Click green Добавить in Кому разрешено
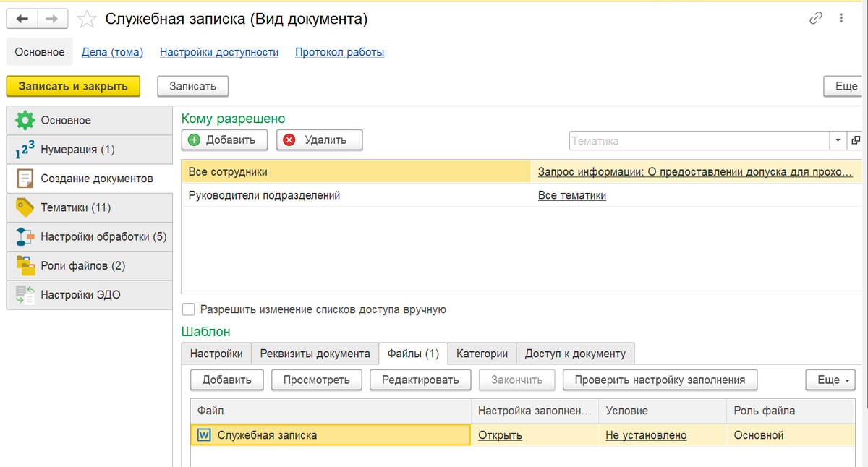Screen dimensions: 868x467 [224, 140]
